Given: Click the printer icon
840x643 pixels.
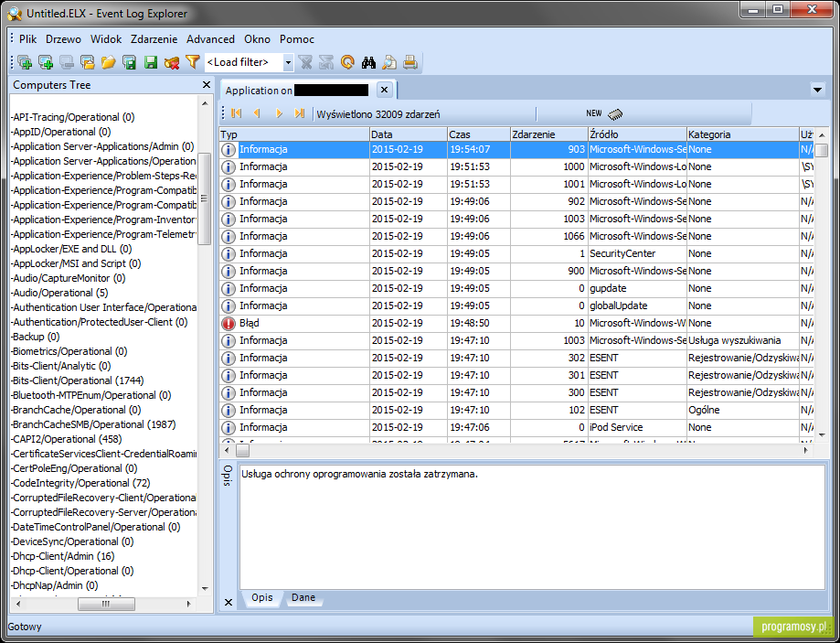Looking at the screenshot, I should point(410,62).
